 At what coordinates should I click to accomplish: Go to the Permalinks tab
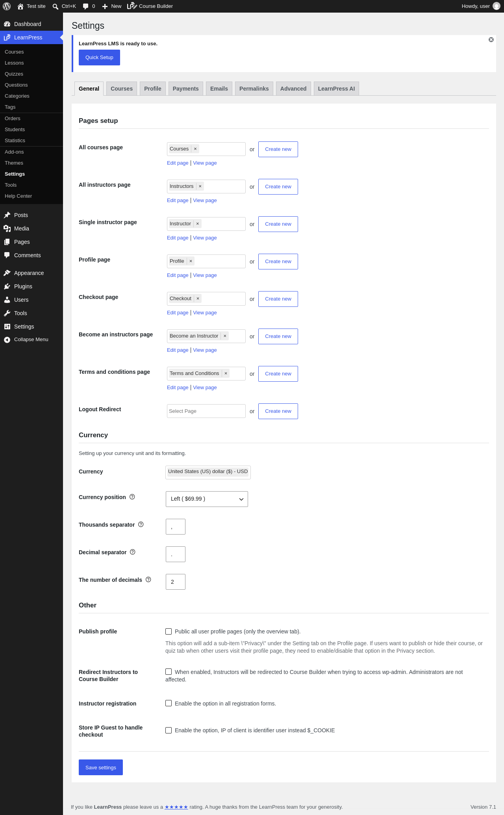point(254,89)
